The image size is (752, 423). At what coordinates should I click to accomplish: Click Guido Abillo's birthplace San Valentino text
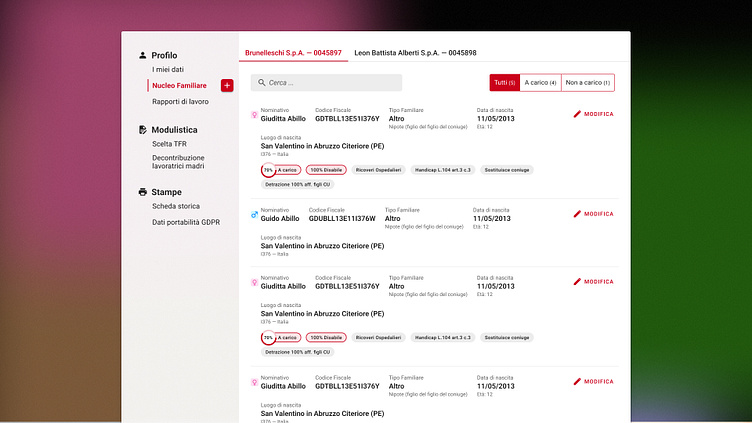pos(322,246)
